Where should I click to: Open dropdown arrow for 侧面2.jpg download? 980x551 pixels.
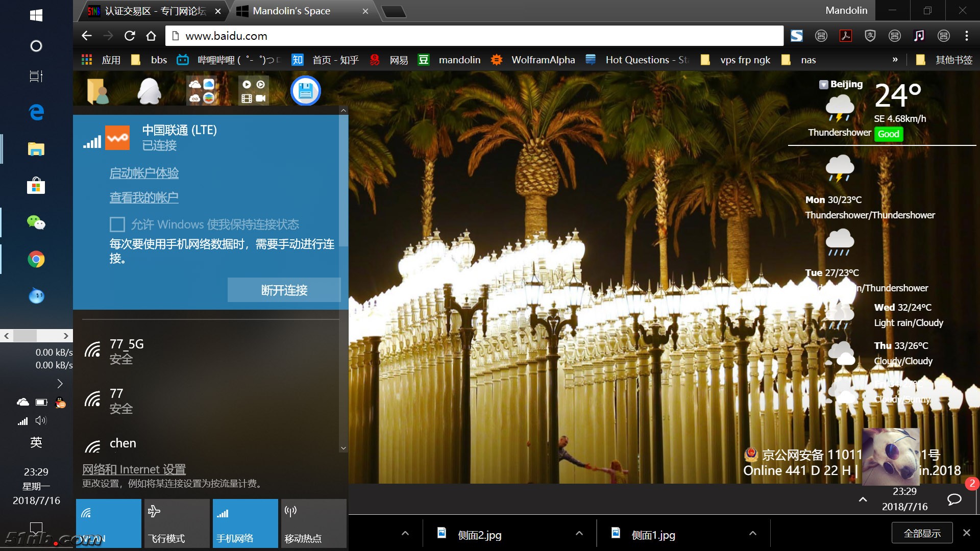[x=579, y=534]
